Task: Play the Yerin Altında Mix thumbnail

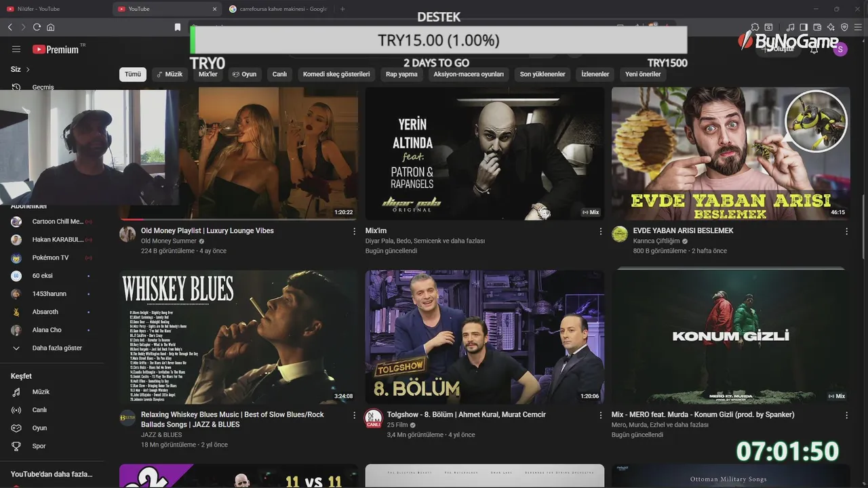Action: point(485,153)
